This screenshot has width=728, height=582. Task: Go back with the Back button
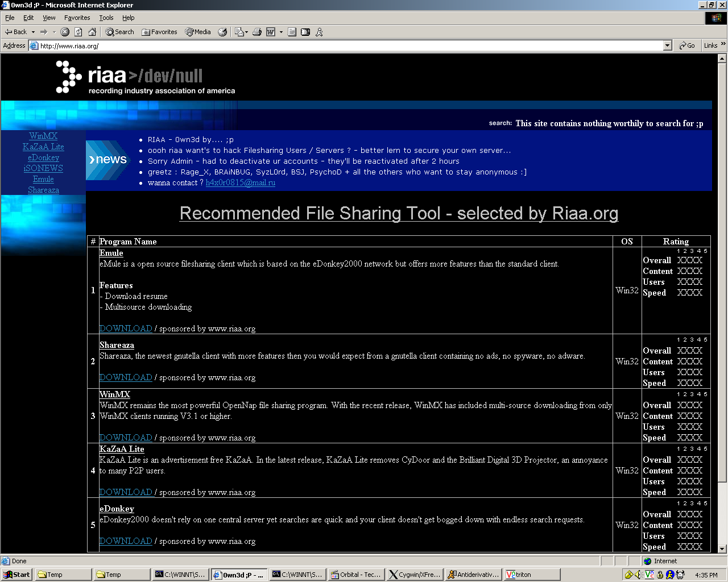tap(16, 32)
